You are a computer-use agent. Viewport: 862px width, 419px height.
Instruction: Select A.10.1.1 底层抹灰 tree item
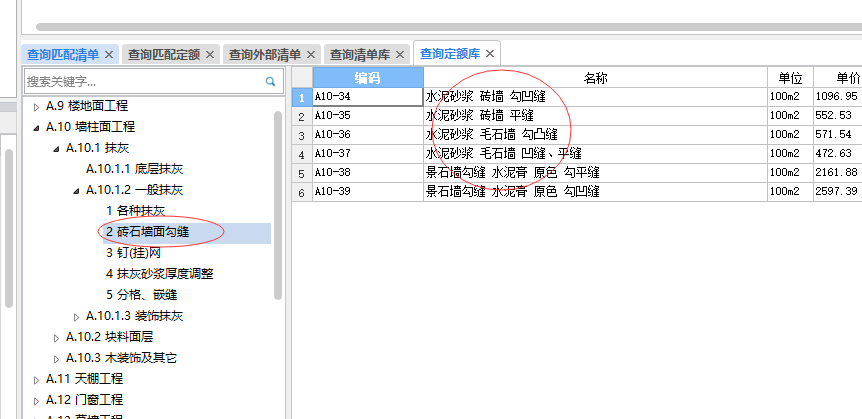(134, 169)
